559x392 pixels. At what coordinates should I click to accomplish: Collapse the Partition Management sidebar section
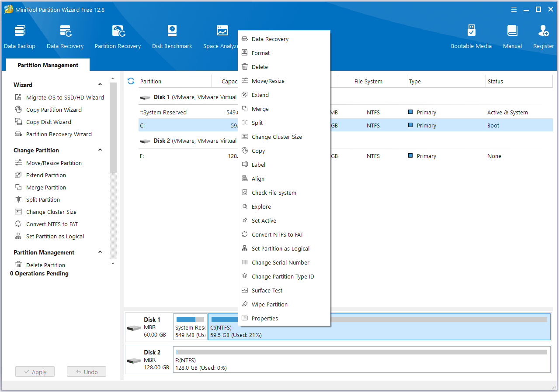100,252
